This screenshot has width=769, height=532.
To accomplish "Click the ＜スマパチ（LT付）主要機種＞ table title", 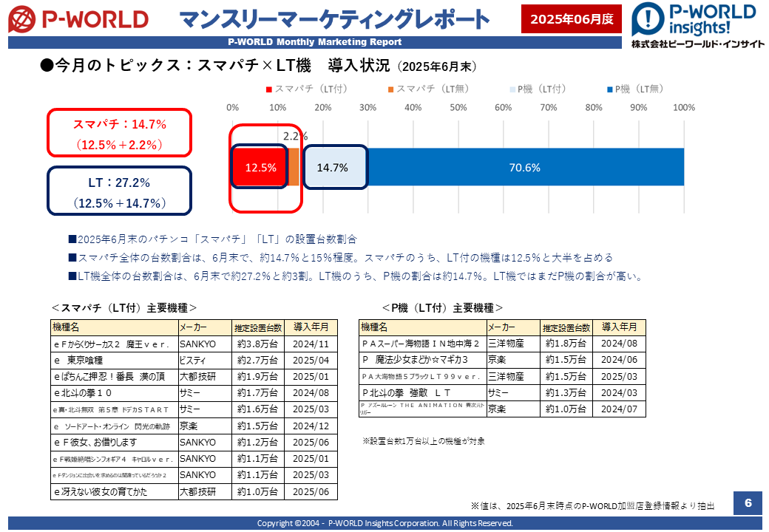I will [x=124, y=307].
